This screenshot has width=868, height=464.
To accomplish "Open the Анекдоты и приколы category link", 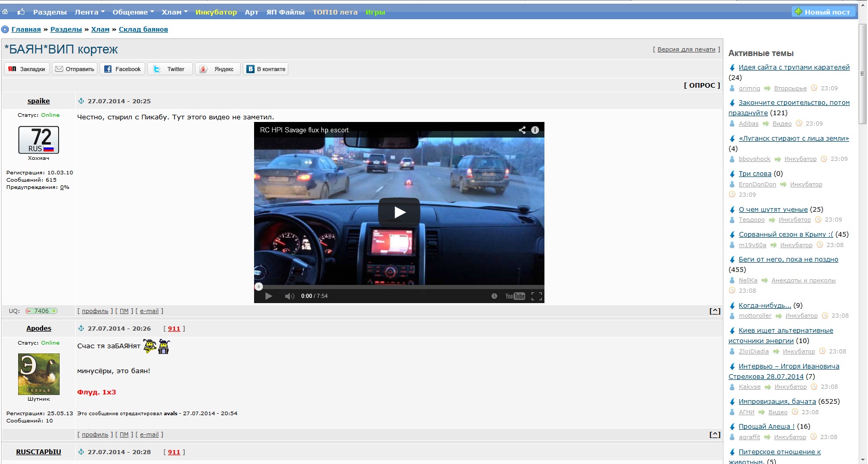I will tap(804, 281).
